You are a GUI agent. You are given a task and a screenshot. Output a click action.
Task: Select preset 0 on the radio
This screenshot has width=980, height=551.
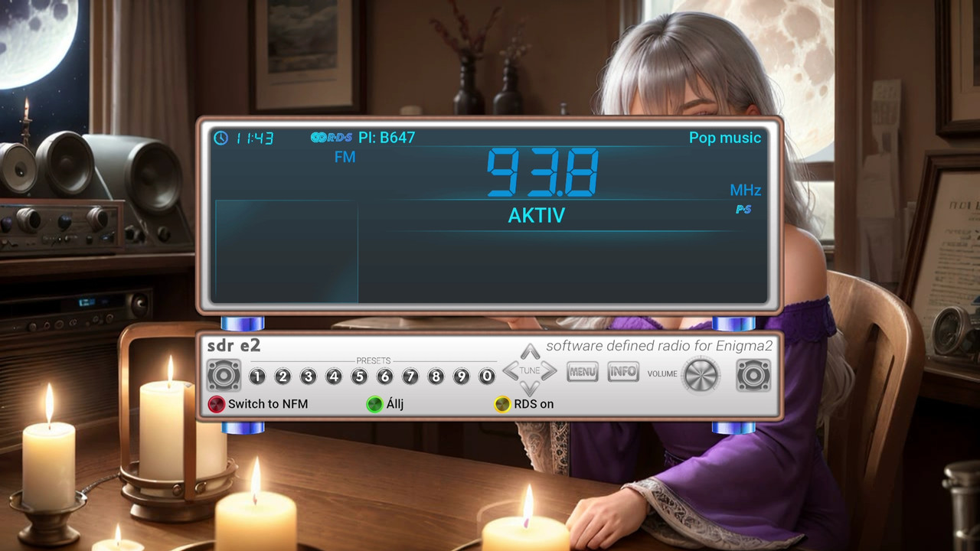click(486, 377)
